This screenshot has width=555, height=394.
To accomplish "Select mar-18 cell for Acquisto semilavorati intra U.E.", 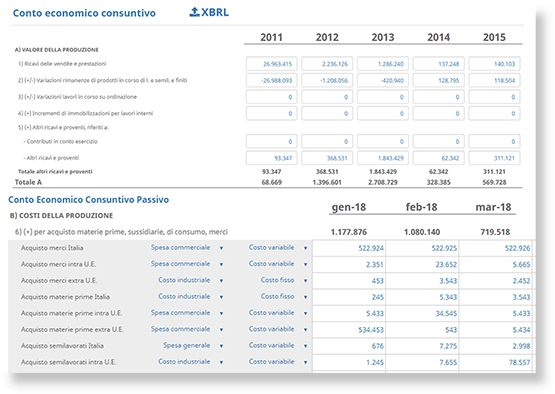I will click(496, 362).
